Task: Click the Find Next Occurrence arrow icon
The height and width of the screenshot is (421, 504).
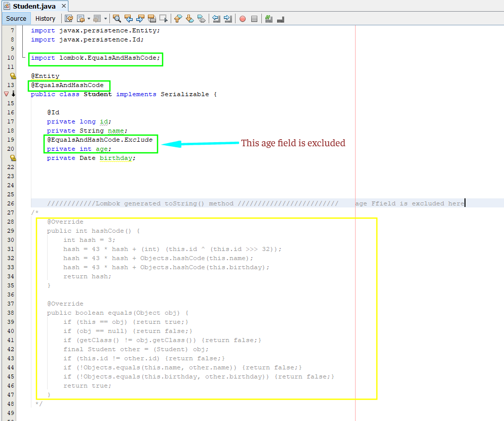Action: click(140, 18)
